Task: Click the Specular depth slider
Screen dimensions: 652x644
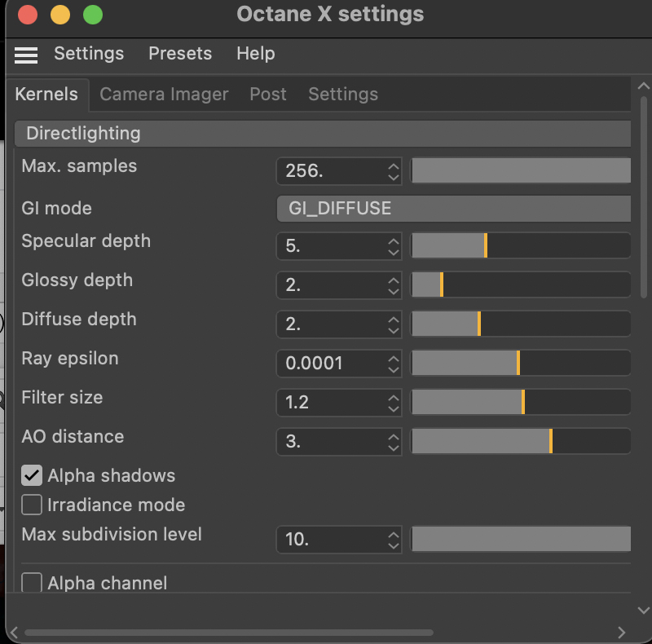Action: coord(521,245)
